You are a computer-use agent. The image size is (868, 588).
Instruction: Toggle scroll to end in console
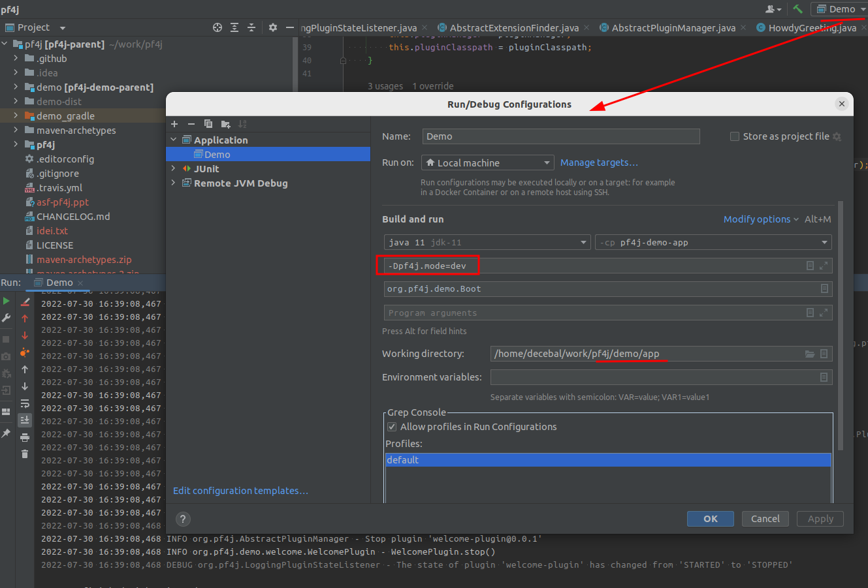pyautogui.click(x=25, y=420)
